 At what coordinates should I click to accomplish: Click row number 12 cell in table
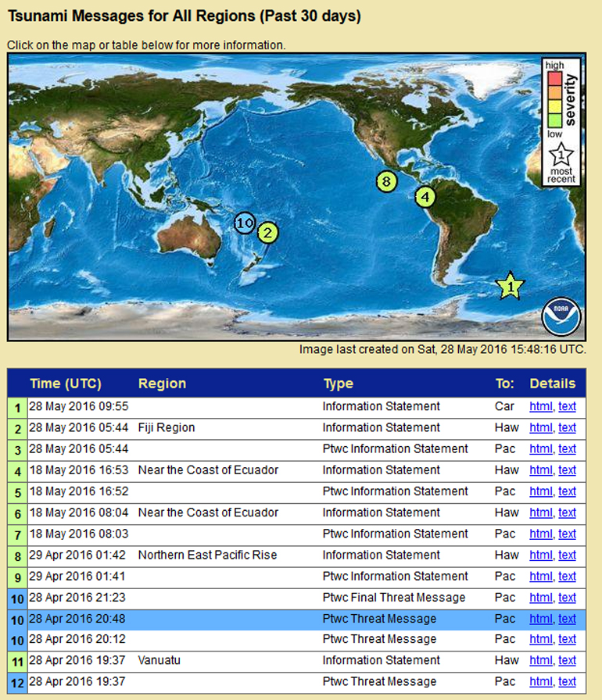coord(17,682)
